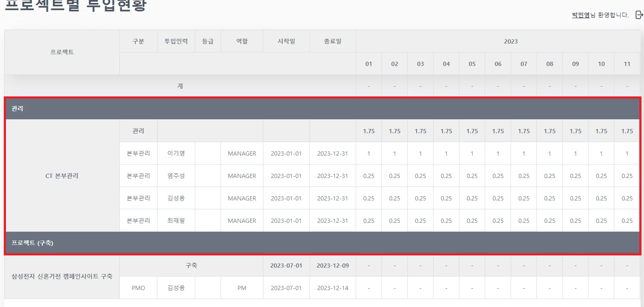Click the 이기영 personnel name cell
This screenshot has height=307, width=644.
[176, 153]
